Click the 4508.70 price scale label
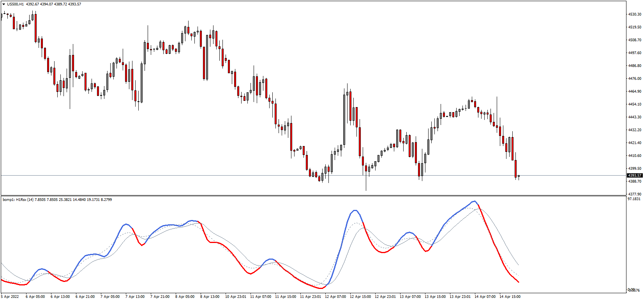 click(635, 40)
